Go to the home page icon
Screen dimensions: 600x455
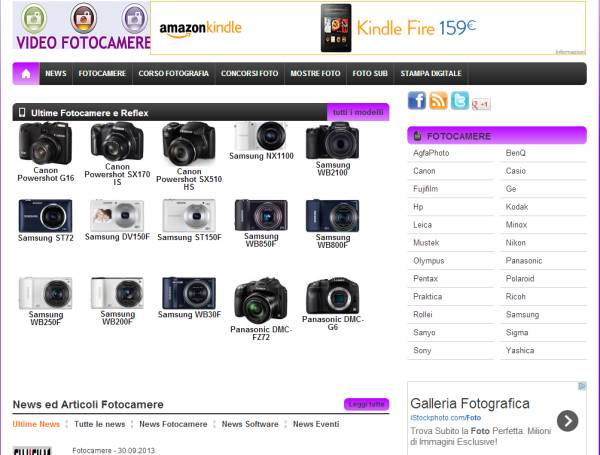pyautogui.click(x=26, y=73)
